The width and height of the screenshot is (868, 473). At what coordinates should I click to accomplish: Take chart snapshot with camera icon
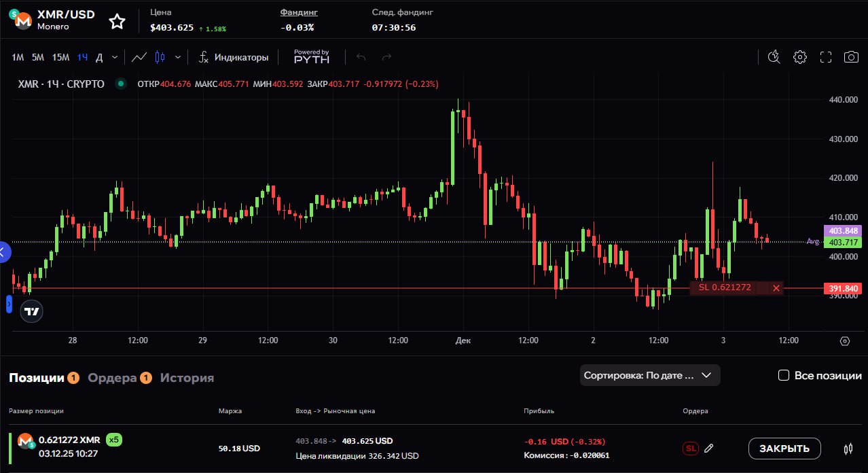pos(851,57)
